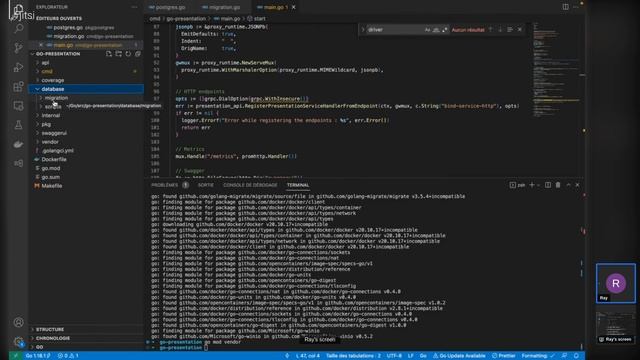Image resolution: width=640 pixels, height=360 pixels.
Task: Split the editor to the right
Action: coord(565,7)
